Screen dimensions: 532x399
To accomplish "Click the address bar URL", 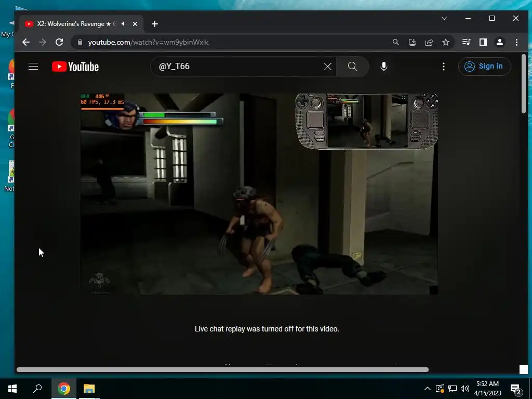I will (x=148, y=42).
